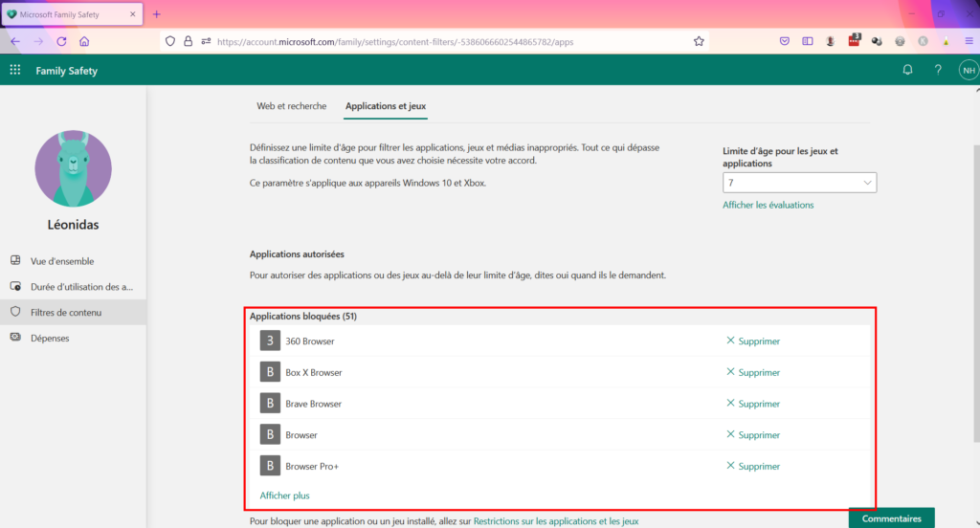
Task: Remove 360 Browser with Supprimer
Action: [x=753, y=341]
